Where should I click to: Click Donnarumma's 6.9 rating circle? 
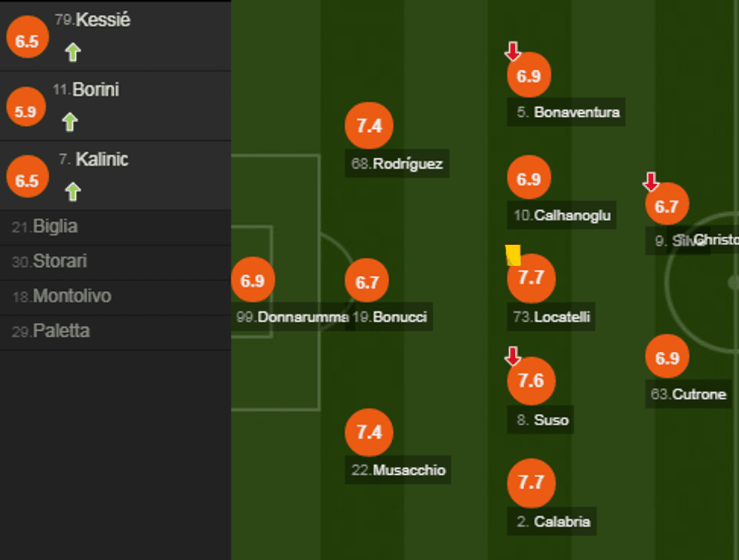point(253,280)
